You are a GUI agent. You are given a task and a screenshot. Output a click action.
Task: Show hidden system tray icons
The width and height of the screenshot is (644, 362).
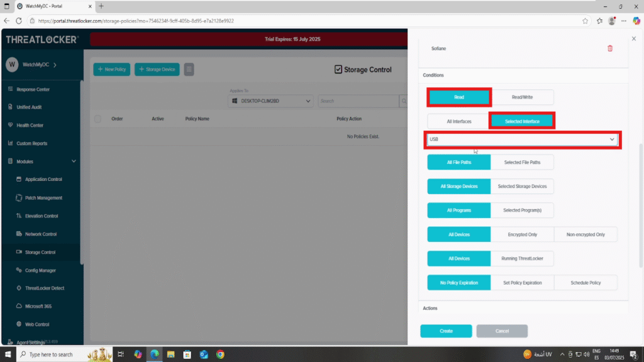pos(562,354)
